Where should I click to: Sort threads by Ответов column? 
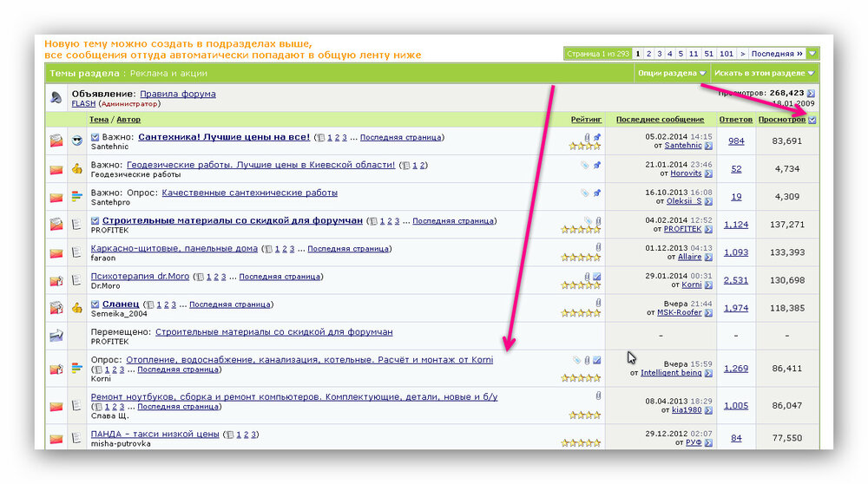pyautogui.click(x=736, y=120)
